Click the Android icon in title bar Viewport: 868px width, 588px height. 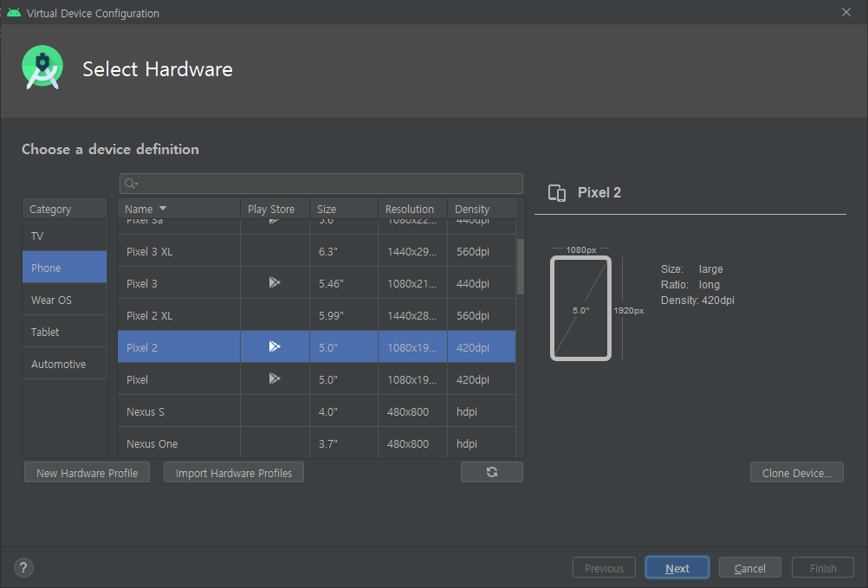[x=14, y=13]
